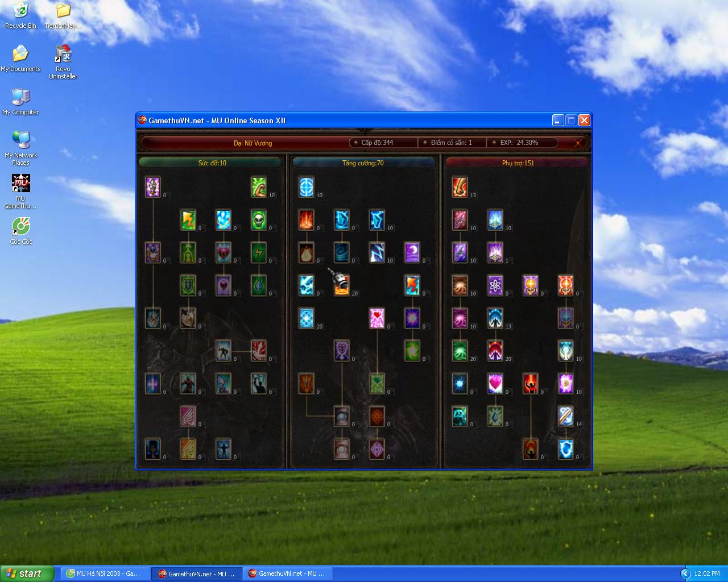Select the My Documents desktop icon
Screen dimensions: 728x582
click(20, 59)
